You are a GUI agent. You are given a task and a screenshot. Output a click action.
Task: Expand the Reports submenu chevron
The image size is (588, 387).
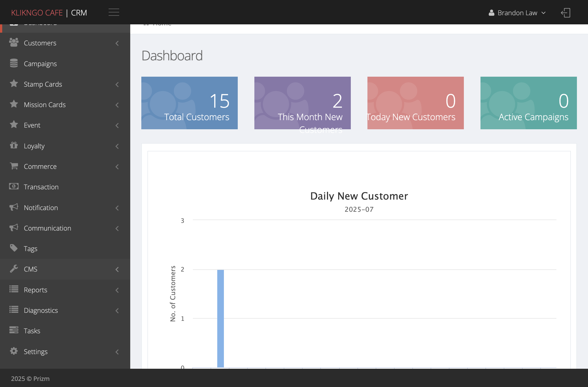click(x=117, y=290)
